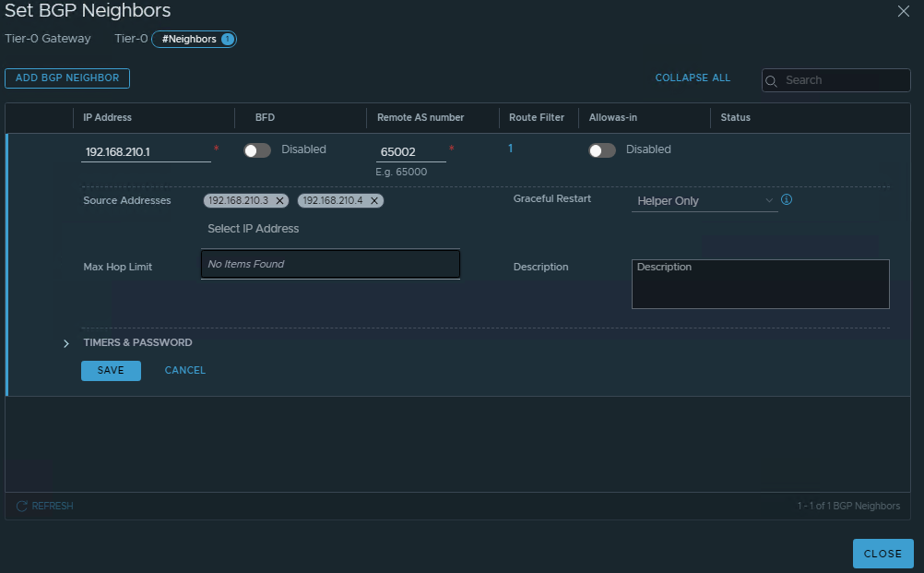This screenshot has height=573, width=924.
Task: Click in the Description text area
Action: coord(760,284)
